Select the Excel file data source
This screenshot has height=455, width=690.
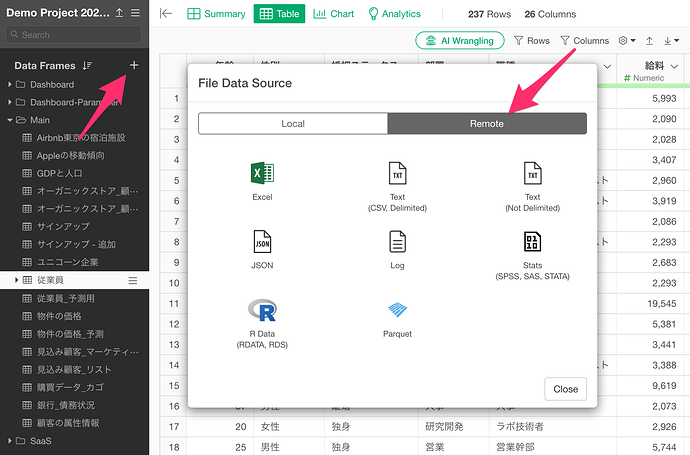coord(262,181)
